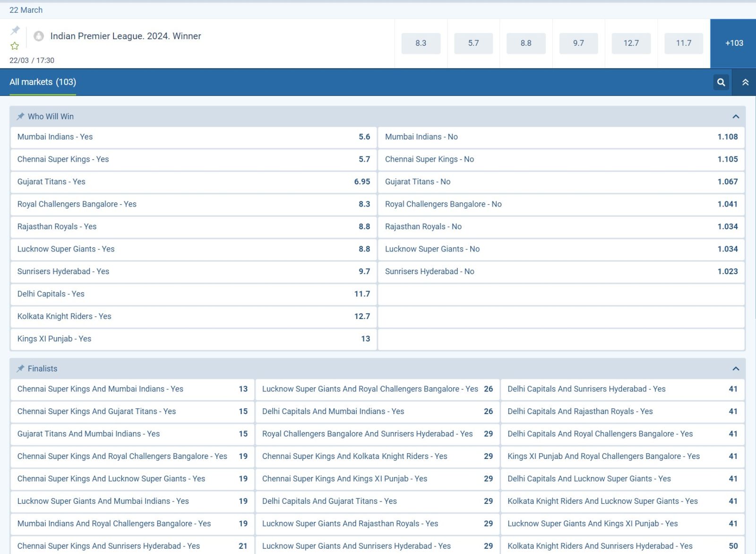This screenshot has width=756, height=554.
Task: Choose Chennai Super Kings - No at 1.105
Action: tap(561, 159)
